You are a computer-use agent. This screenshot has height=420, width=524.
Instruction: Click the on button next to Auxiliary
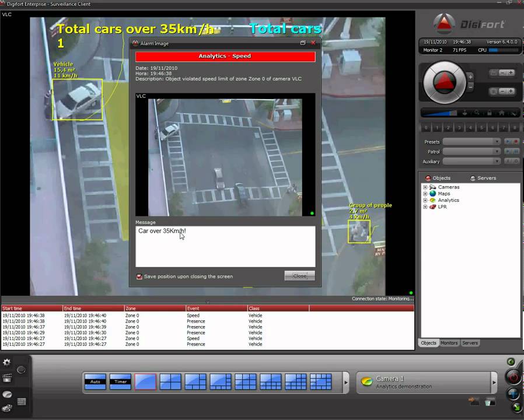508,162
